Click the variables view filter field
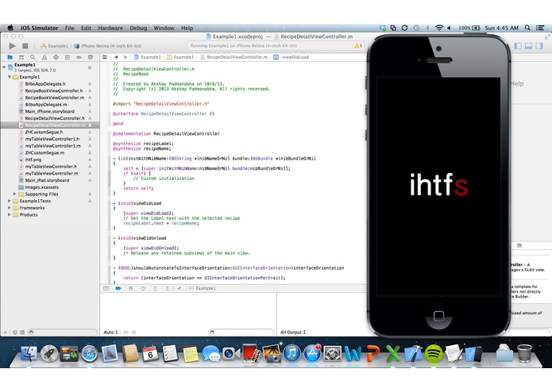The image size is (552, 392). tap(241, 332)
